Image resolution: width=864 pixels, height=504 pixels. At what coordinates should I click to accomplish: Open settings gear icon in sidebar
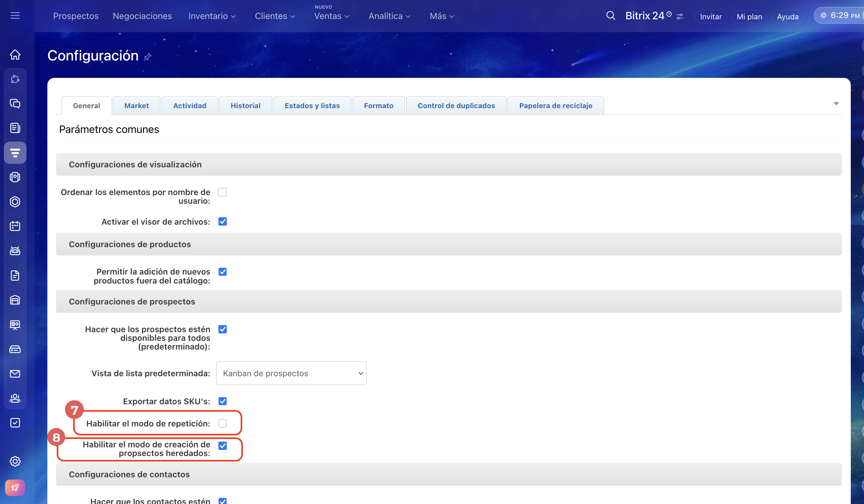(x=15, y=461)
